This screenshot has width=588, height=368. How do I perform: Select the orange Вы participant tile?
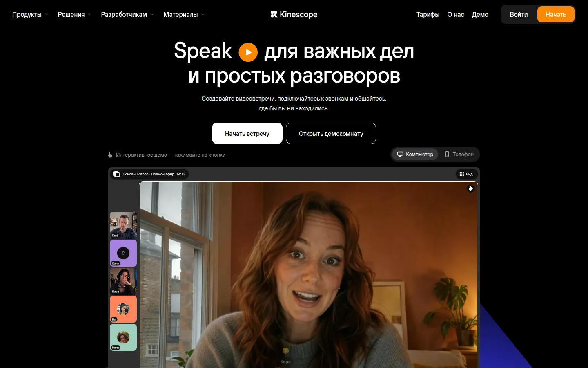[123, 309]
